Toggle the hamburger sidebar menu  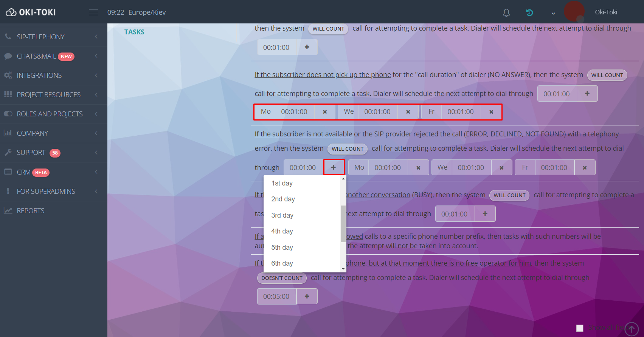pos(93,12)
